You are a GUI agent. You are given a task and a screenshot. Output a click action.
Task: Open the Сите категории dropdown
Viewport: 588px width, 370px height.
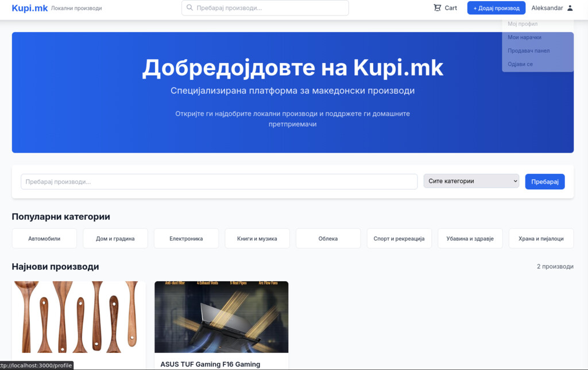tap(471, 181)
